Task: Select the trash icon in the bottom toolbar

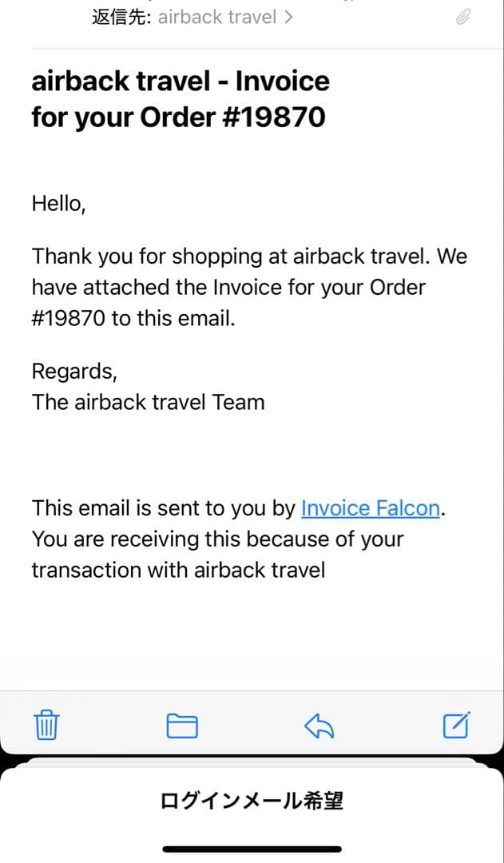Action: pos(47,726)
